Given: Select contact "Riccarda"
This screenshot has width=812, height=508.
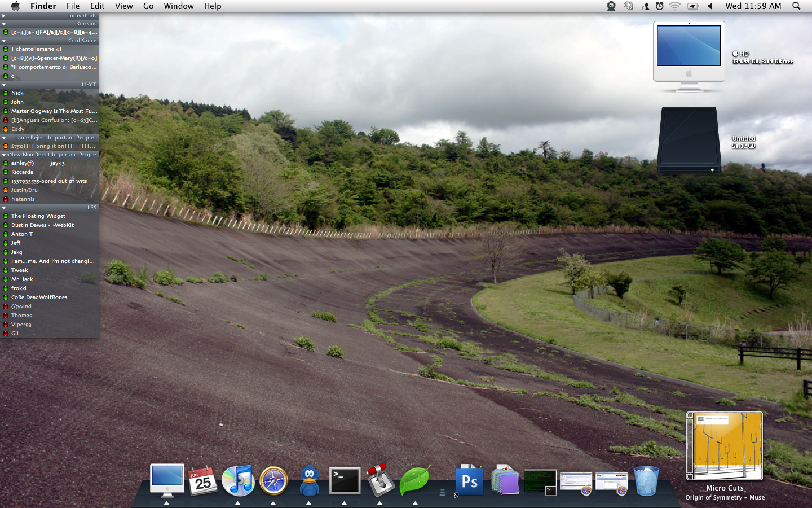Looking at the screenshot, I should [50, 172].
